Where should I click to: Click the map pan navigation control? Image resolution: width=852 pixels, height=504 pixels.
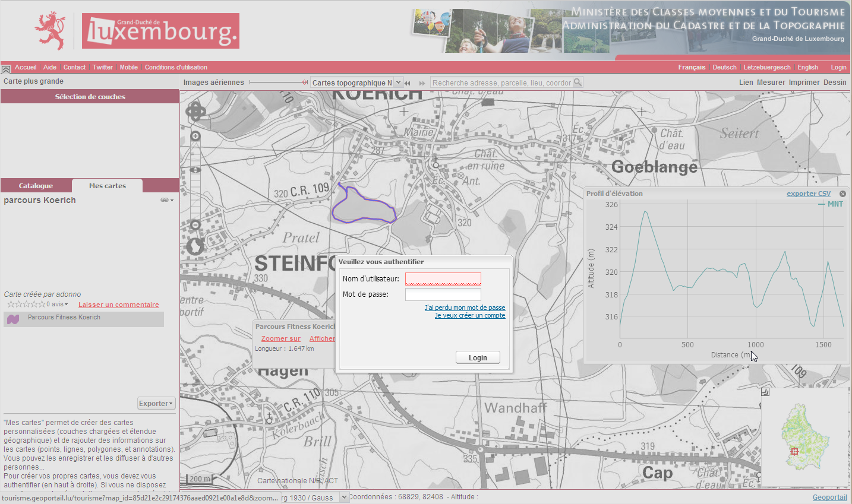195,111
